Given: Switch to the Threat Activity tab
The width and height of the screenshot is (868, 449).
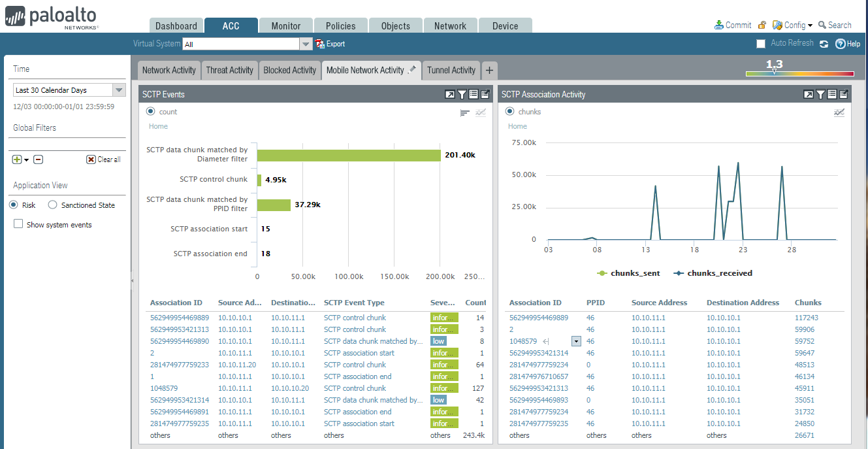Looking at the screenshot, I should [229, 71].
